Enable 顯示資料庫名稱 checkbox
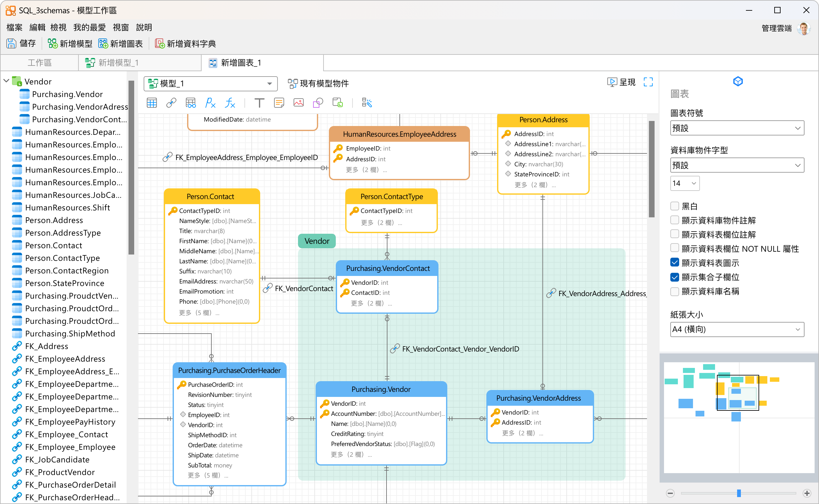 tap(675, 291)
